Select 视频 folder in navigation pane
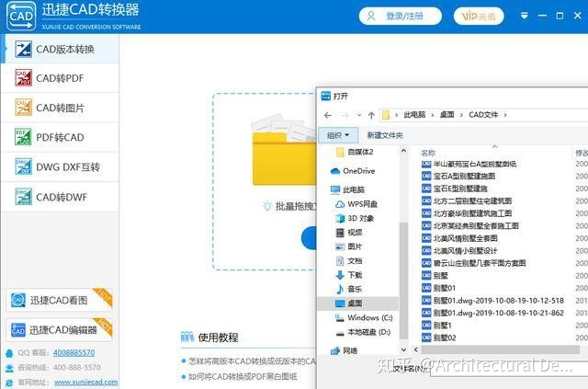588x389 pixels. point(349,233)
